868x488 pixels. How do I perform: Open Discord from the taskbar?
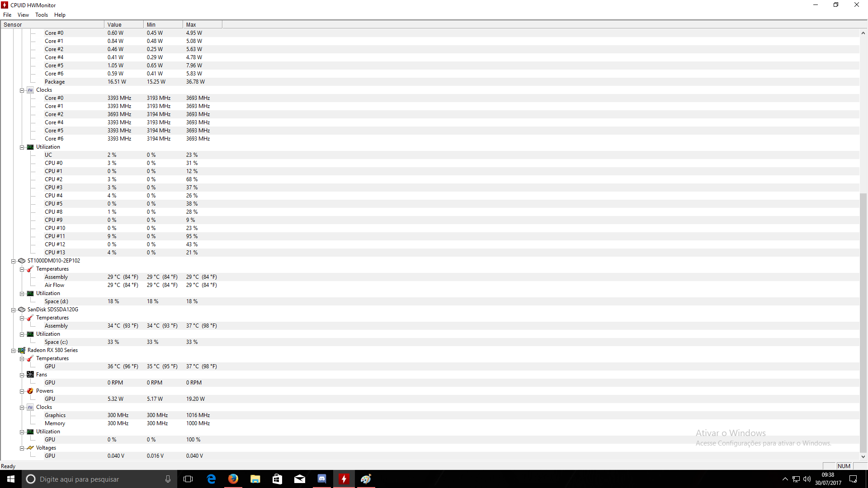point(322,479)
